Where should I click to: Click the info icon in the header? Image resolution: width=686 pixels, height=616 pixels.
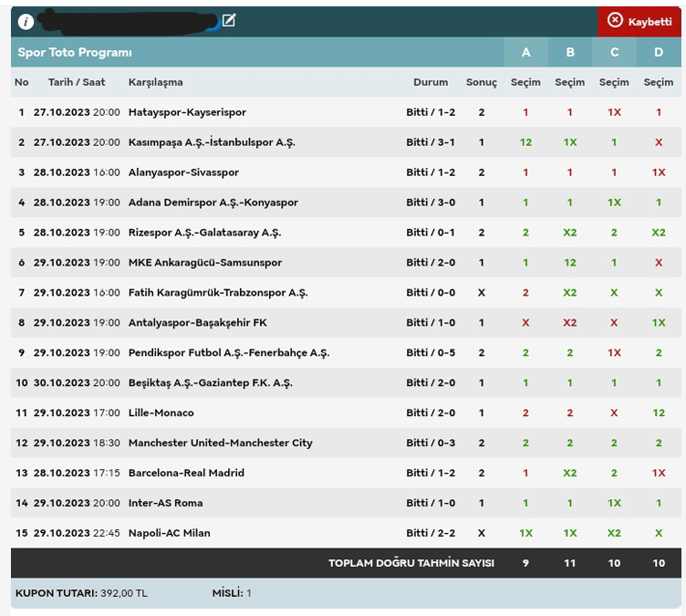pyautogui.click(x=26, y=22)
